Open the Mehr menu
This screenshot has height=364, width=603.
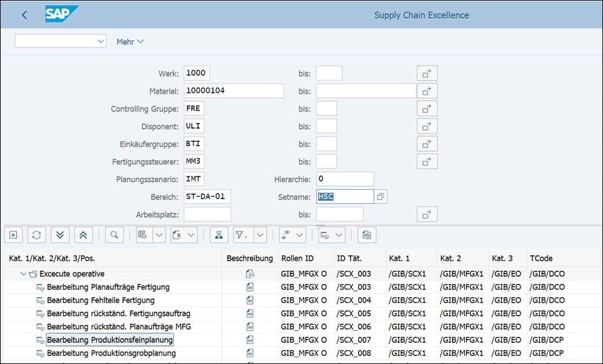point(130,41)
